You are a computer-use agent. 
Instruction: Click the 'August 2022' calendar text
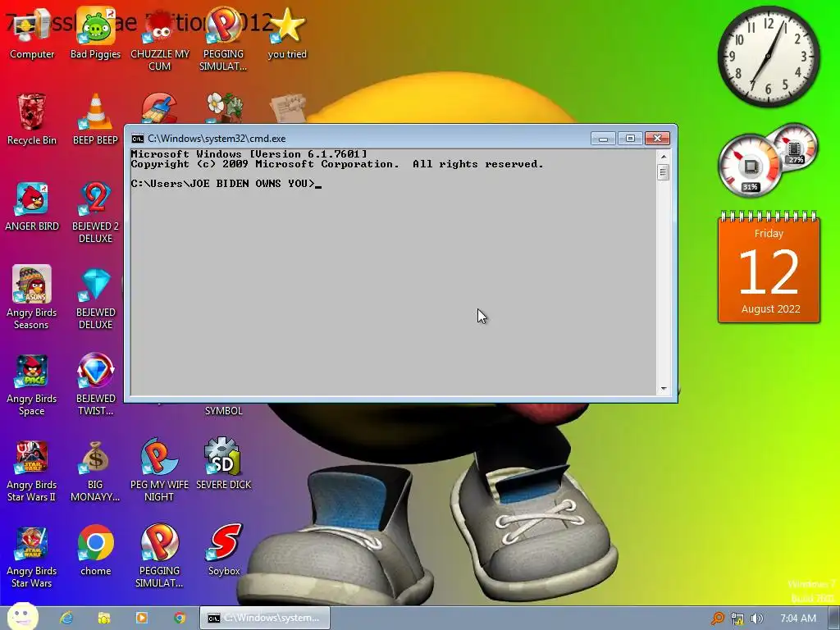(x=770, y=309)
